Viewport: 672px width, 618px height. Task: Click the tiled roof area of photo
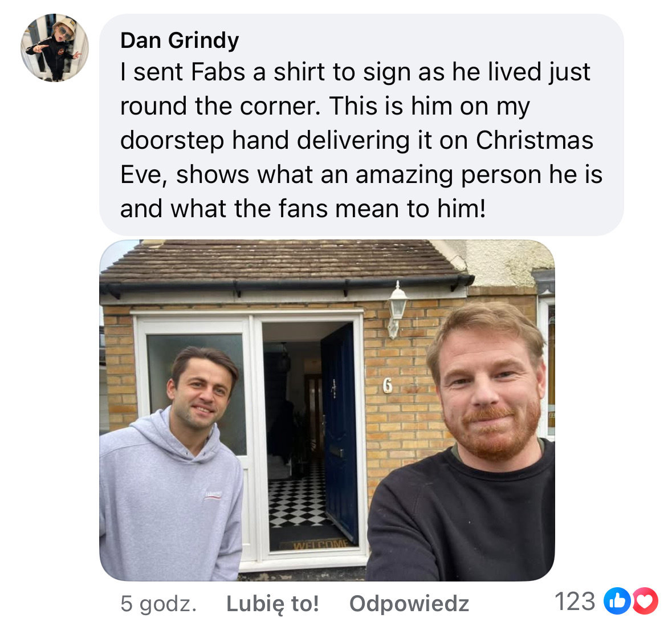tap(281, 262)
